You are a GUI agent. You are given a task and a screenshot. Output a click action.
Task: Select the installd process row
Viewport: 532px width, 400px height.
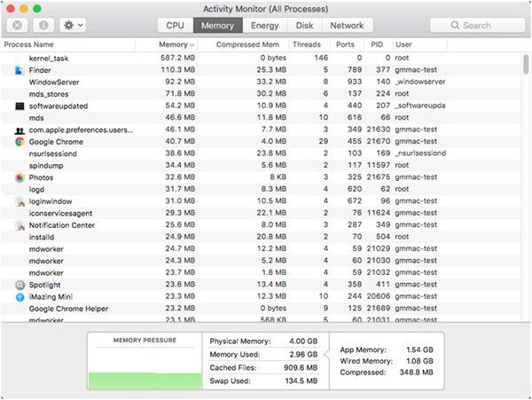coord(262,237)
